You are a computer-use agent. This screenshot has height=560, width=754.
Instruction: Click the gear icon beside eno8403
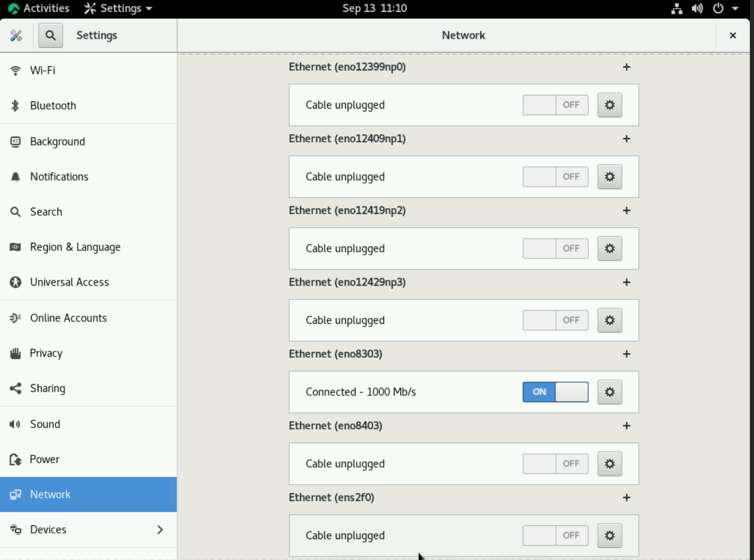(609, 463)
